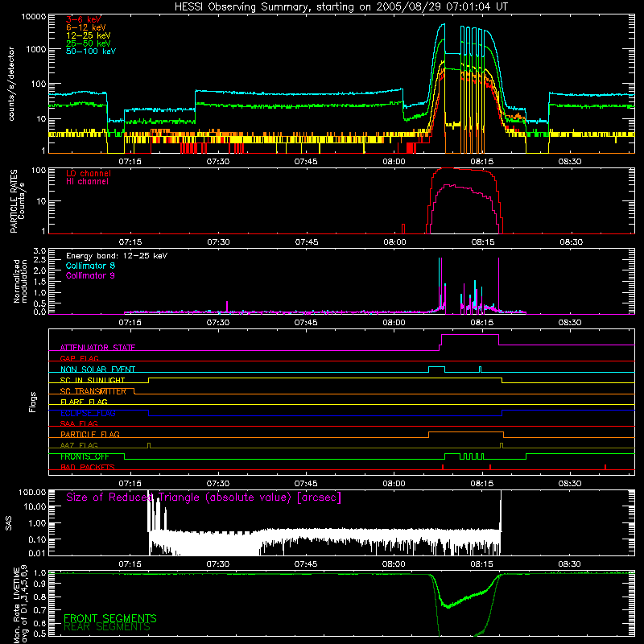Click the 'HI channel' legend label

(87, 182)
